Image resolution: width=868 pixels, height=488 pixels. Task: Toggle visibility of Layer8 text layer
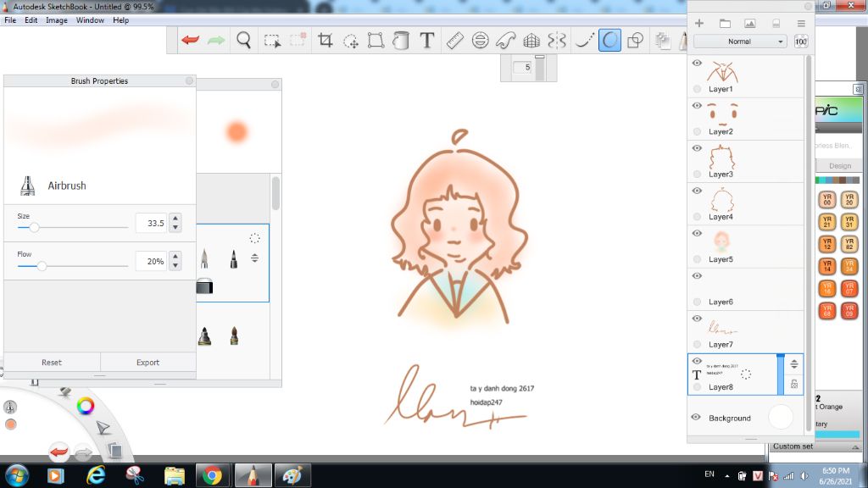[x=697, y=361]
